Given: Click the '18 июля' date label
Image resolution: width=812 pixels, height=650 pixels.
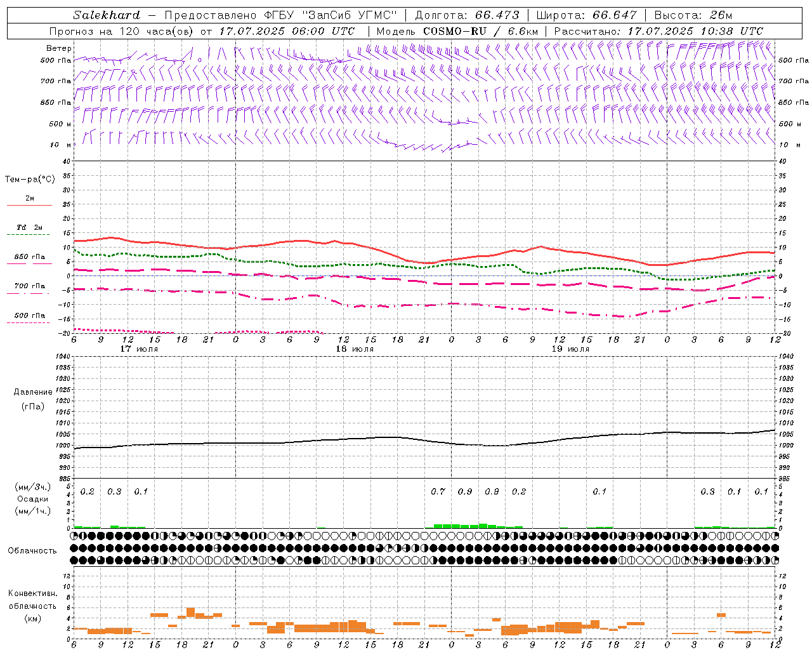Looking at the screenshot, I should (355, 349).
